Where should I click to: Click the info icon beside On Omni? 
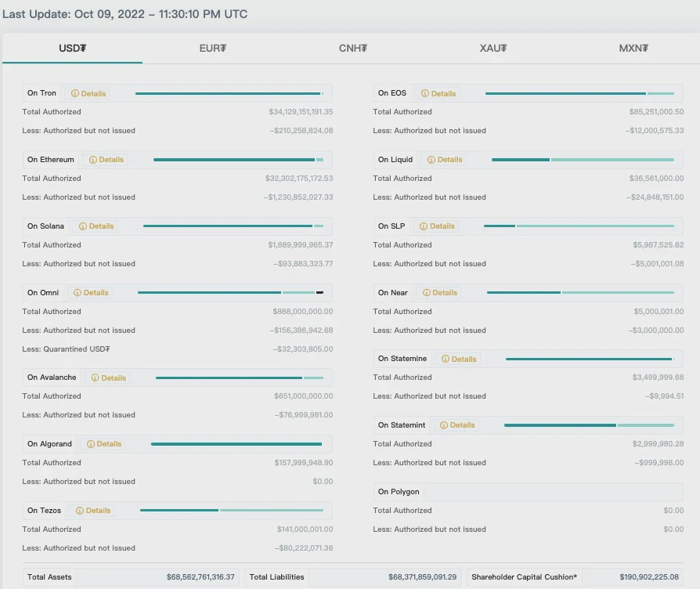pyautogui.click(x=78, y=293)
